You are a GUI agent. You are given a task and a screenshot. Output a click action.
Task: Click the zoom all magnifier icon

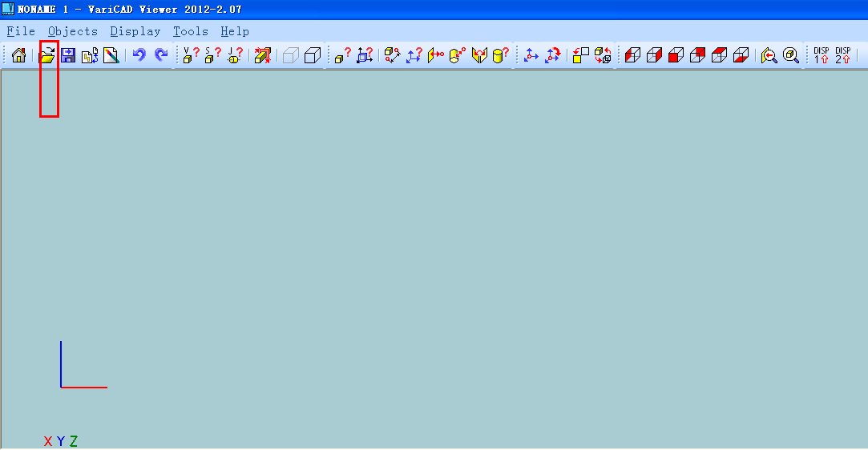point(791,55)
